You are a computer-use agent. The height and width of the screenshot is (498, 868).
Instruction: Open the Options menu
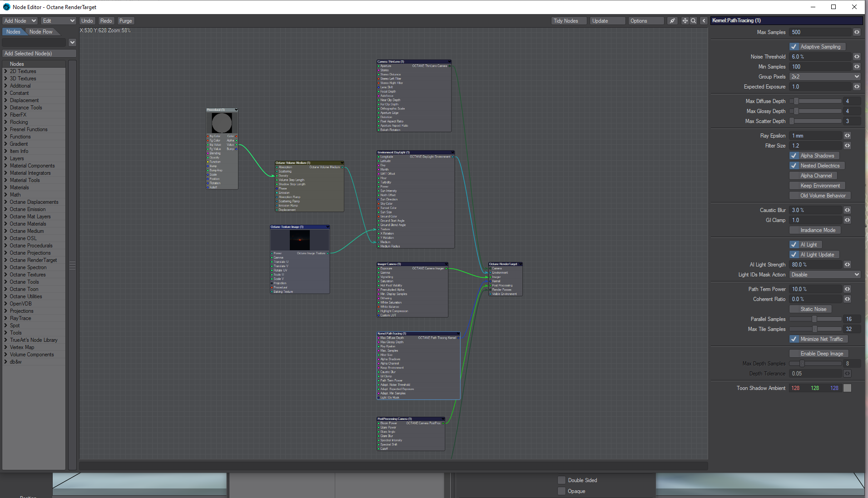click(646, 21)
